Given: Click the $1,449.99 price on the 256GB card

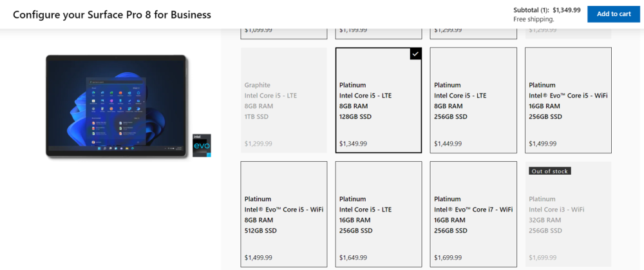Looking at the screenshot, I should 448,144.
